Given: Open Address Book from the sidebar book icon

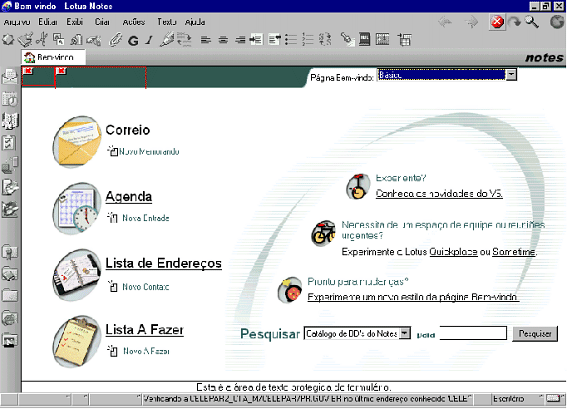Looking at the screenshot, I should (10, 121).
